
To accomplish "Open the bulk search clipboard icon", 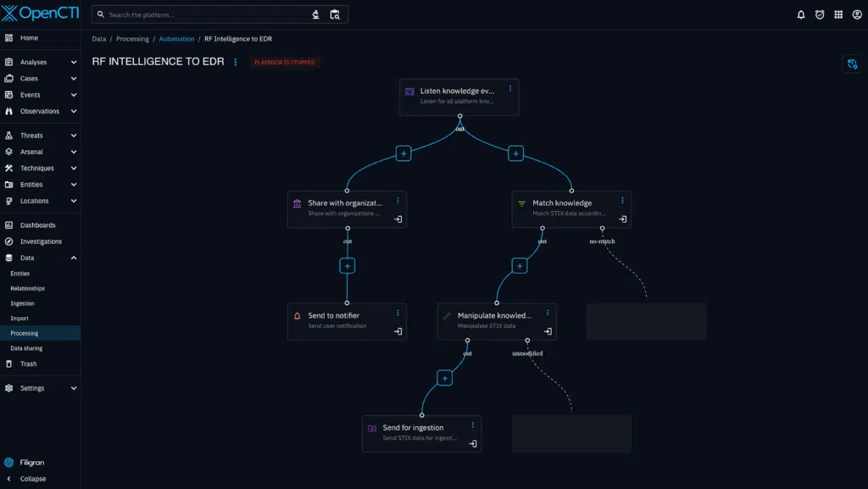I will tap(335, 14).
